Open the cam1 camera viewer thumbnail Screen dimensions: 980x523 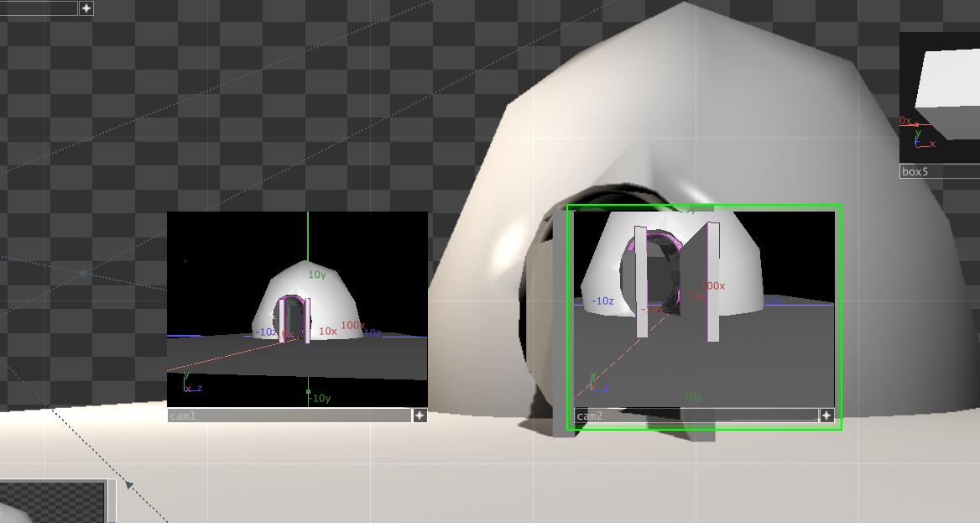coord(297,309)
